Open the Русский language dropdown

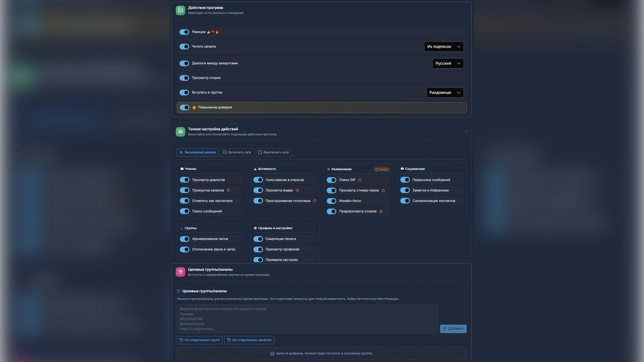click(x=448, y=63)
